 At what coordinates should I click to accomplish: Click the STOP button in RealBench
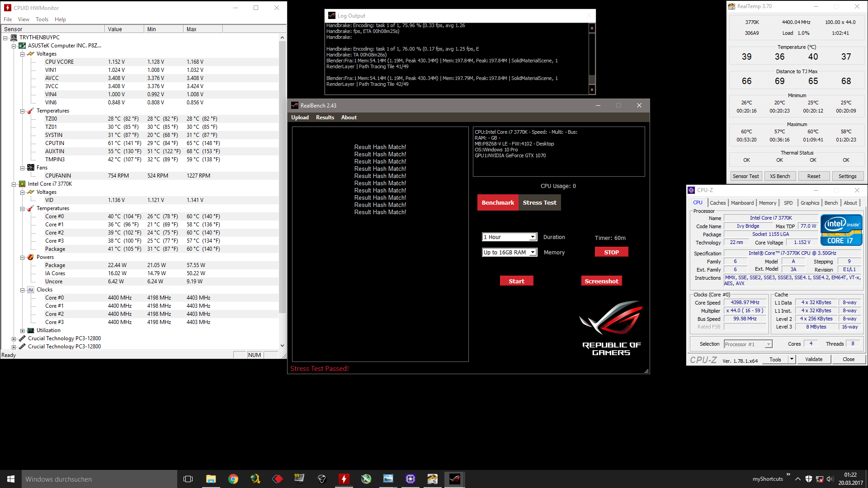point(611,252)
